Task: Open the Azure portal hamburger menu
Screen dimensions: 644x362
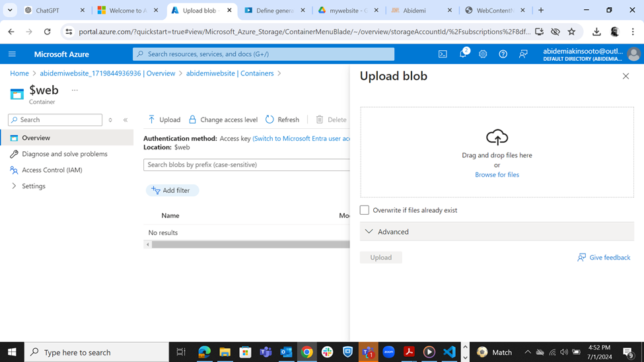Action: (x=12, y=54)
